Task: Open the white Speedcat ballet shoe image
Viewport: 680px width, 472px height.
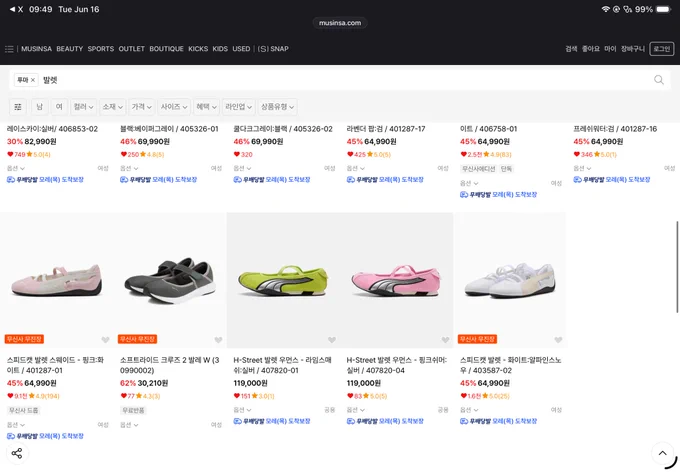Action: point(510,280)
